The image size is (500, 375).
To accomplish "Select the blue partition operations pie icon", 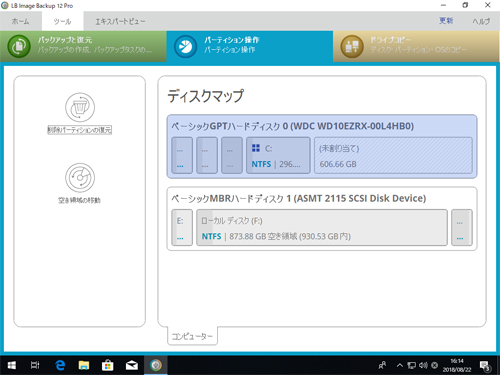I will pyautogui.click(x=185, y=46).
